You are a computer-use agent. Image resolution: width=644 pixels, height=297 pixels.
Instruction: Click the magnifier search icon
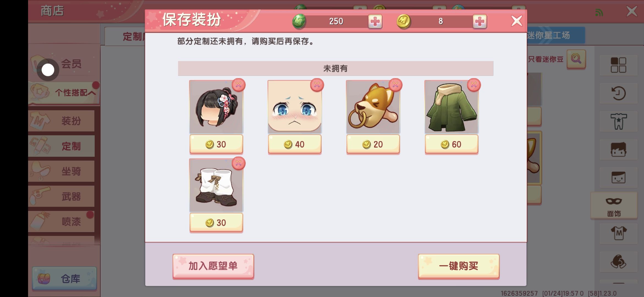point(576,59)
